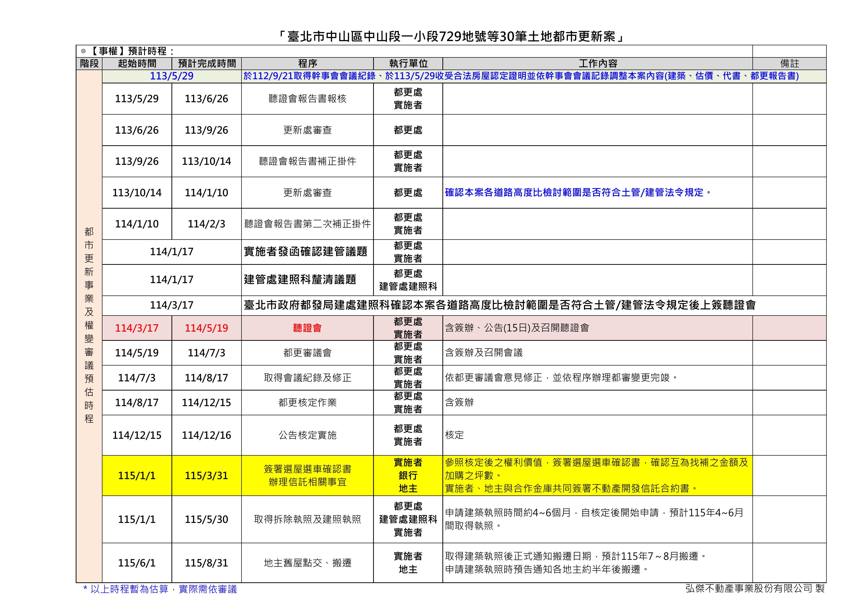Click the 弘傑不動產事業股份有限公司 製 credit
The height and width of the screenshot is (614, 868).
[x=755, y=588]
